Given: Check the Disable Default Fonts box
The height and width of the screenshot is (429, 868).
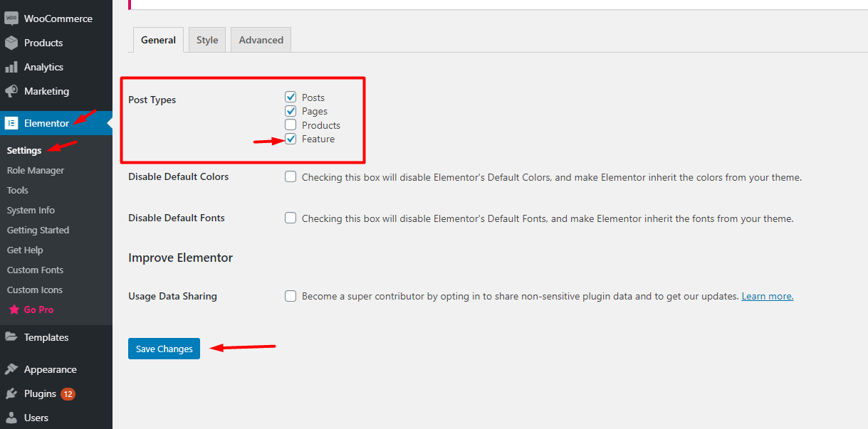Looking at the screenshot, I should [x=291, y=218].
